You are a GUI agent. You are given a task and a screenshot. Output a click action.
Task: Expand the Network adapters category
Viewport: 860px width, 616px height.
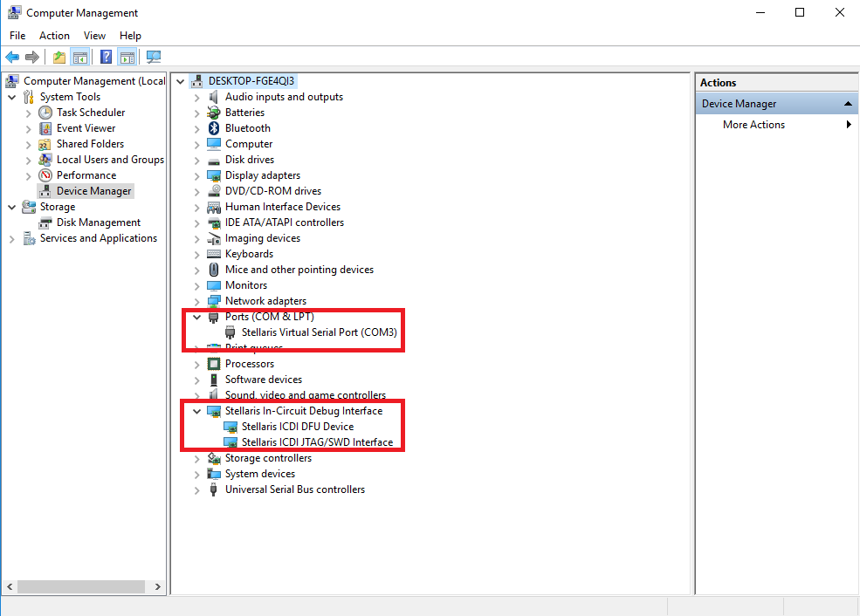click(x=197, y=301)
